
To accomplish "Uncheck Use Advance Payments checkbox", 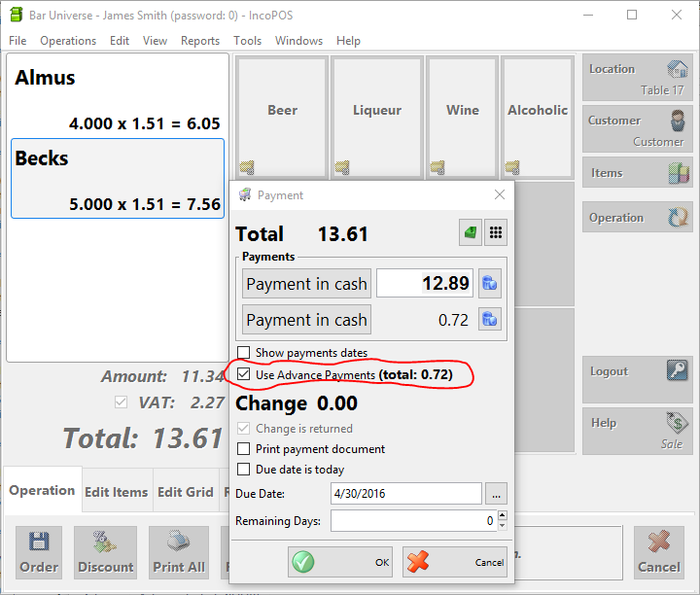I will tap(243, 374).
